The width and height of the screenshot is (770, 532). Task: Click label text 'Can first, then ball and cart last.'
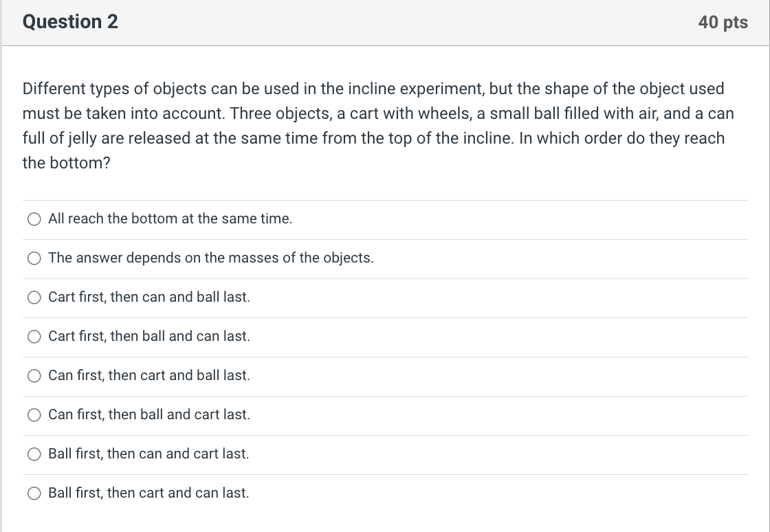click(x=148, y=414)
